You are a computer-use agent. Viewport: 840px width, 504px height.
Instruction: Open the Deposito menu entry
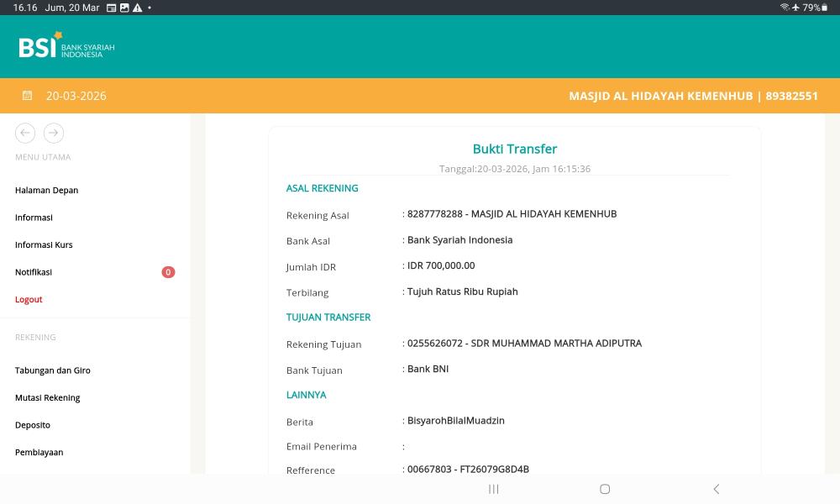(33, 425)
